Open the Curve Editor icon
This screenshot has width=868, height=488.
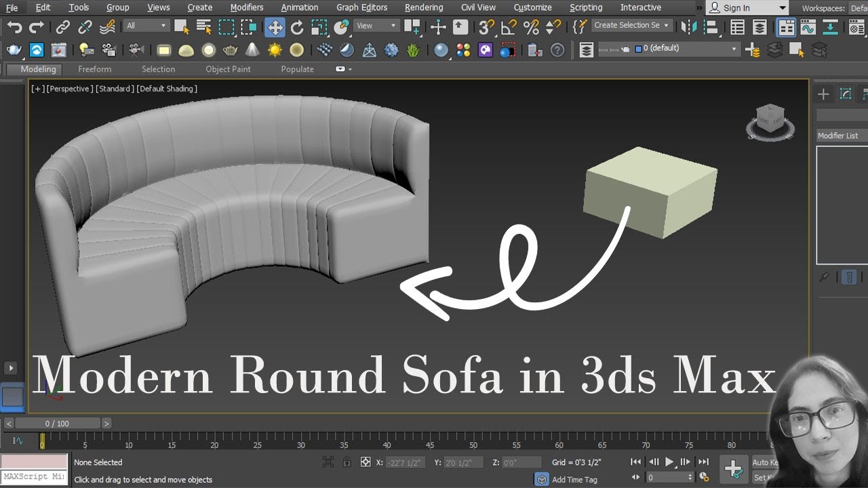click(x=808, y=27)
